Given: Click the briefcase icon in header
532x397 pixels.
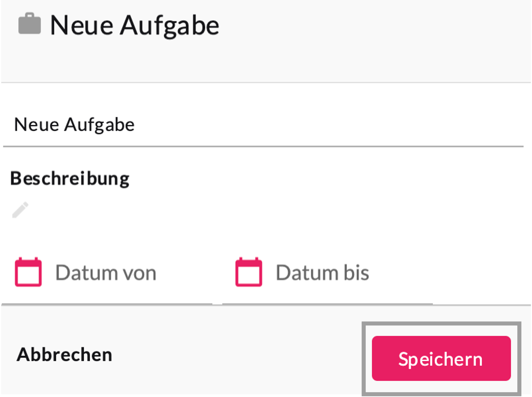Looking at the screenshot, I should coord(29,24).
